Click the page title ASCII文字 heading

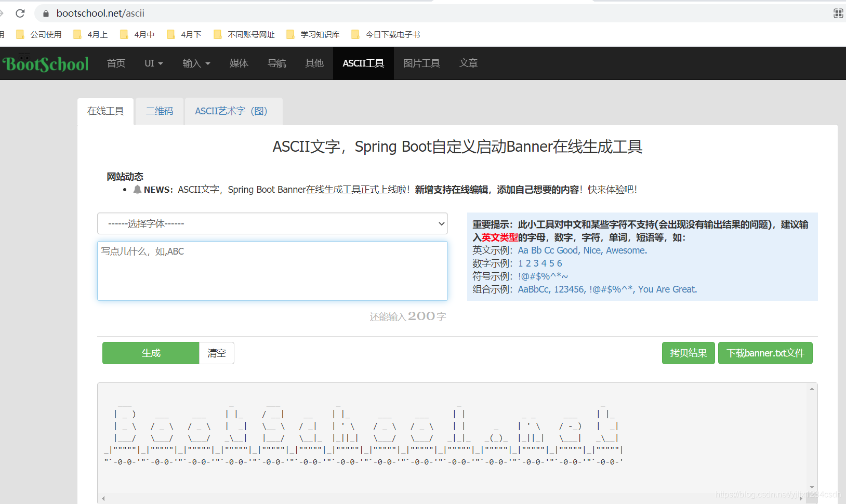pyautogui.click(x=457, y=147)
